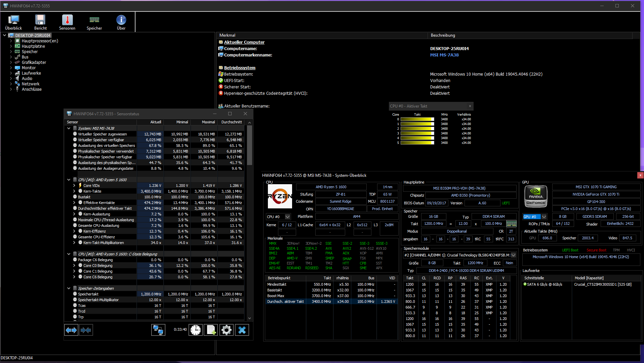Select Monitor in the device tree
The width and height of the screenshot is (644, 363).
pos(29,68)
